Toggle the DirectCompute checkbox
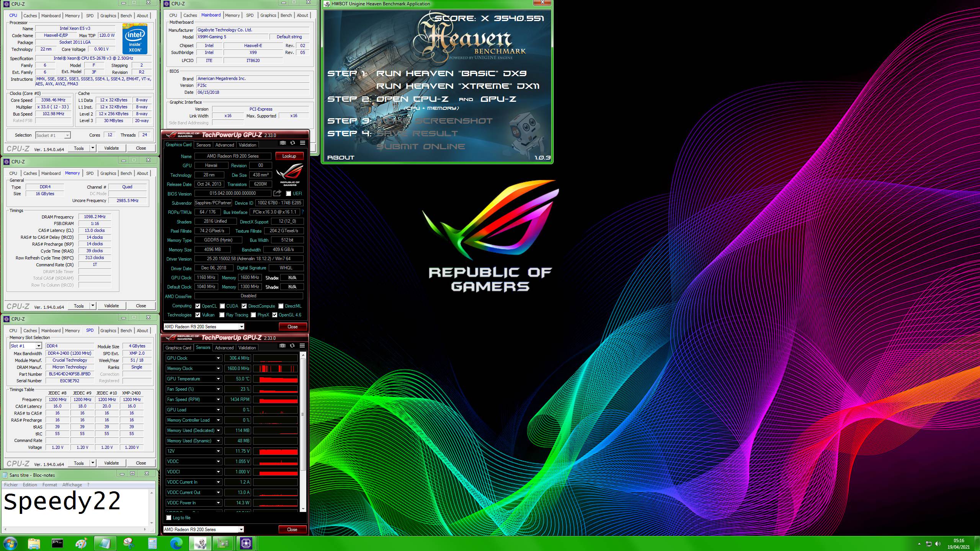The width and height of the screenshot is (980, 551). tap(244, 306)
